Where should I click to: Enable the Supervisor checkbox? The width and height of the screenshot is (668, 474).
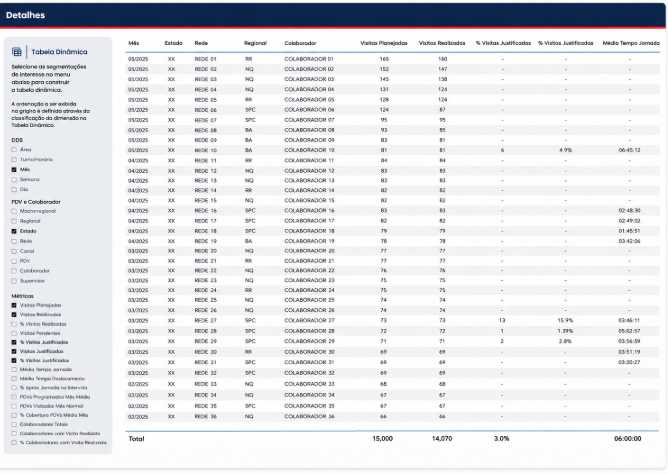14,281
